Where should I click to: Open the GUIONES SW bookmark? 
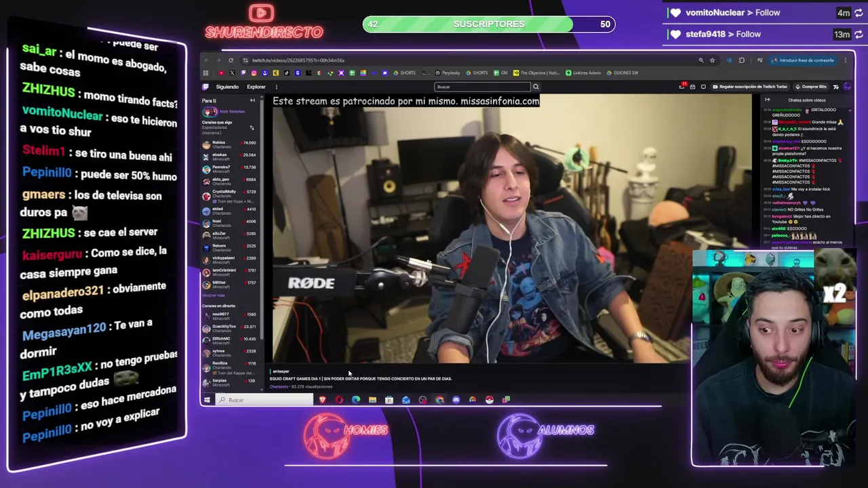(623, 73)
